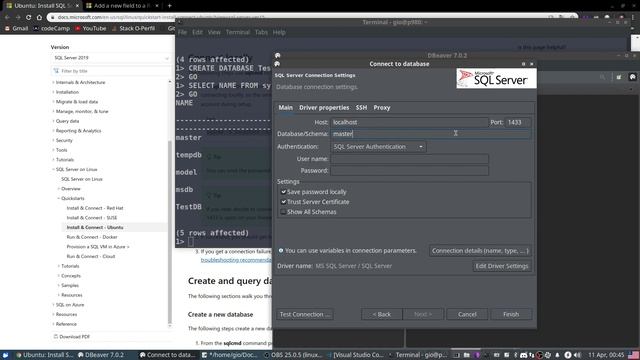Open a new Chrome tab
The width and height of the screenshot is (640, 360).
point(169,6)
